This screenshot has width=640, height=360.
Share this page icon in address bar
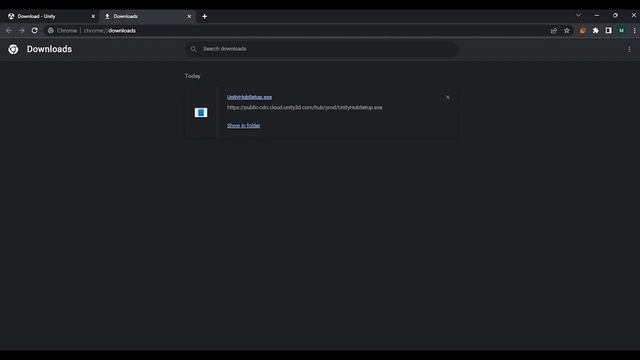(553, 31)
